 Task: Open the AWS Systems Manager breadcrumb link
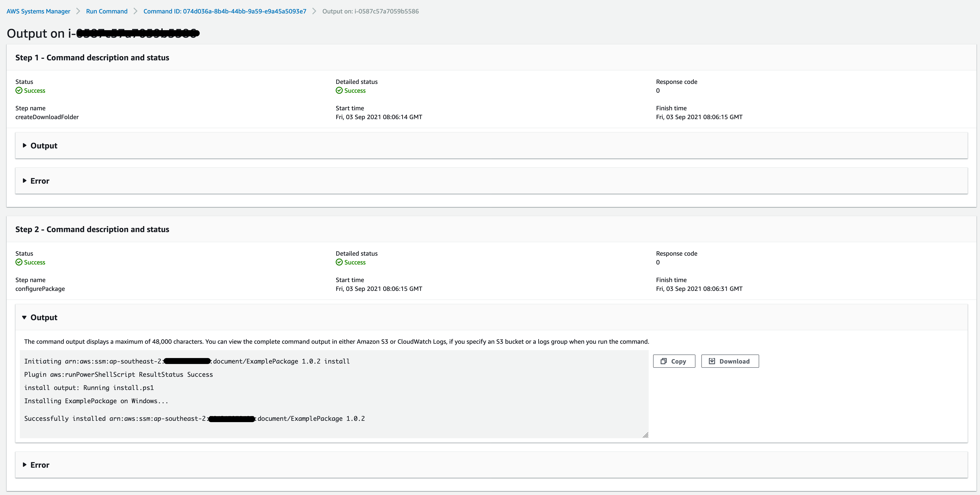(x=38, y=11)
